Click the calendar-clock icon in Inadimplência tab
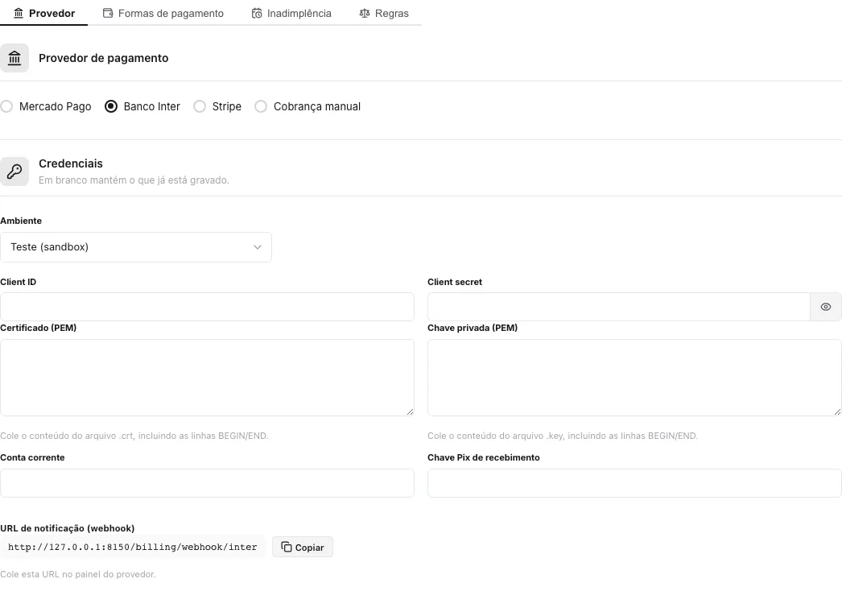 (257, 13)
